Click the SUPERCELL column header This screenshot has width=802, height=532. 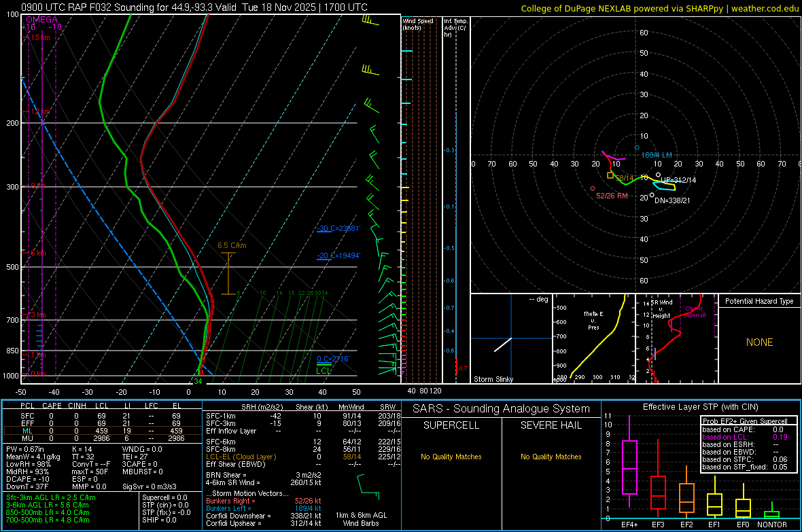pos(451,425)
